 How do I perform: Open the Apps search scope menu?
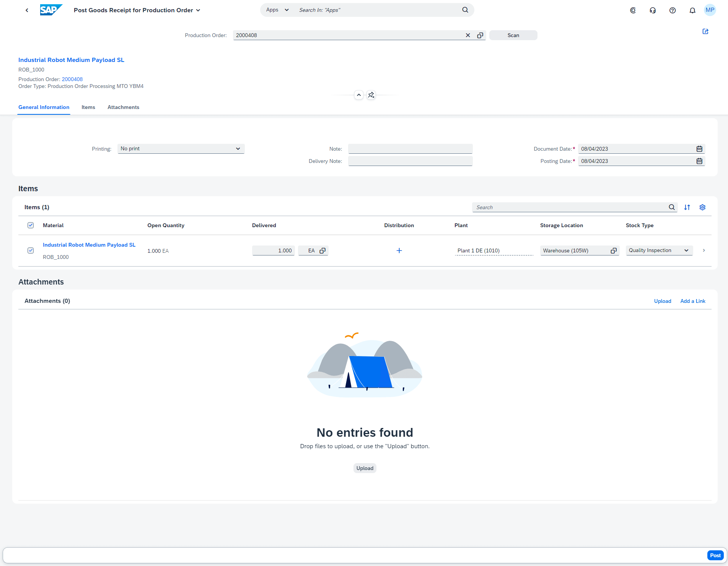tap(276, 10)
